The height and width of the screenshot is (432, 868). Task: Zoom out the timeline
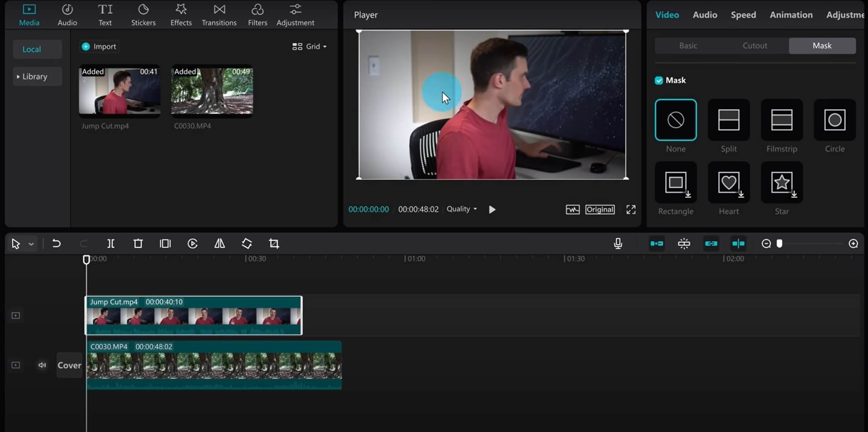[x=766, y=244]
